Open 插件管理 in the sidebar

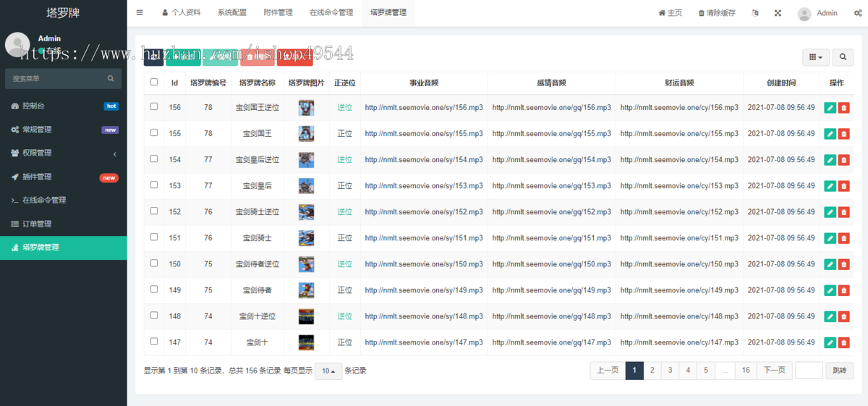coord(63,177)
